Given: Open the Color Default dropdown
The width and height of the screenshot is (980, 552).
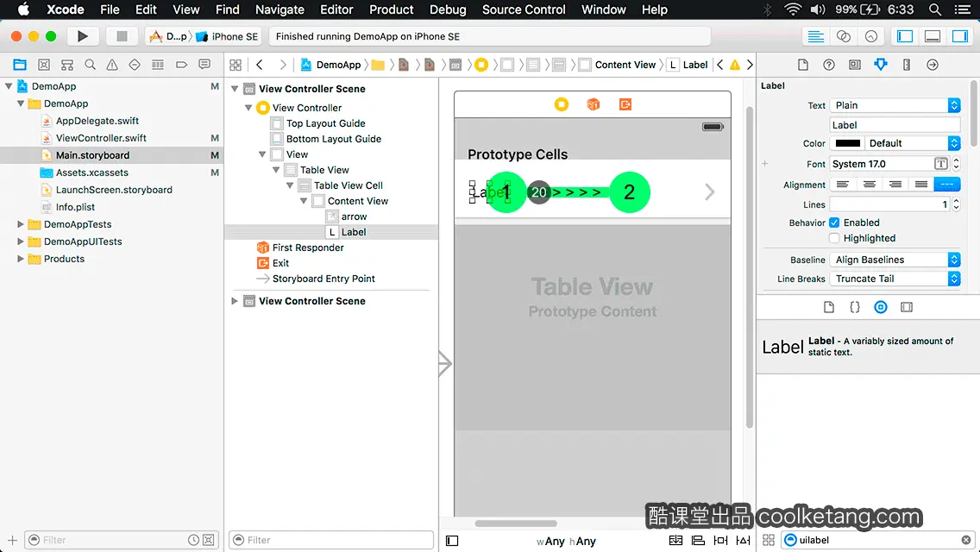Looking at the screenshot, I should pyautogui.click(x=913, y=143).
